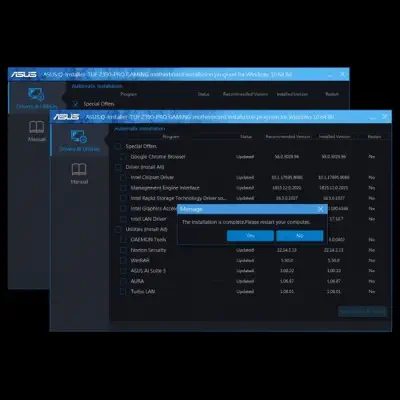Check the Intel Chipset Driver checkbox
The height and width of the screenshot is (400, 400).
tap(123, 177)
